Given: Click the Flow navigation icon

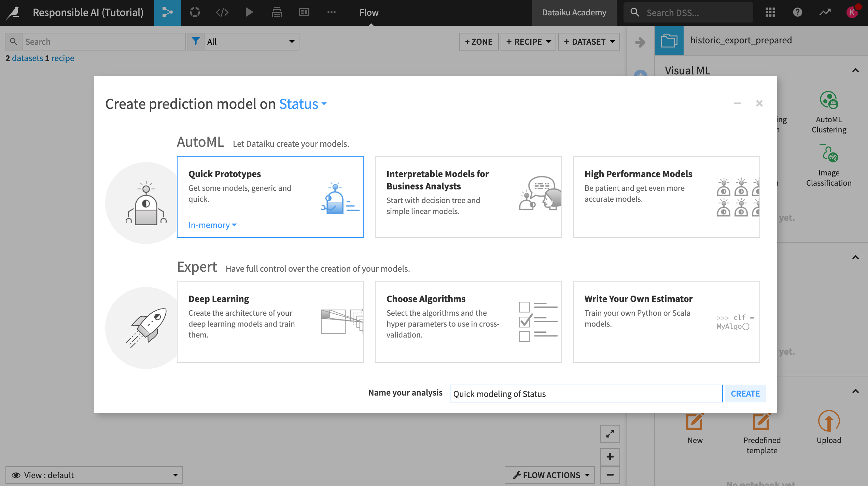Looking at the screenshot, I should tap(167, 12).
